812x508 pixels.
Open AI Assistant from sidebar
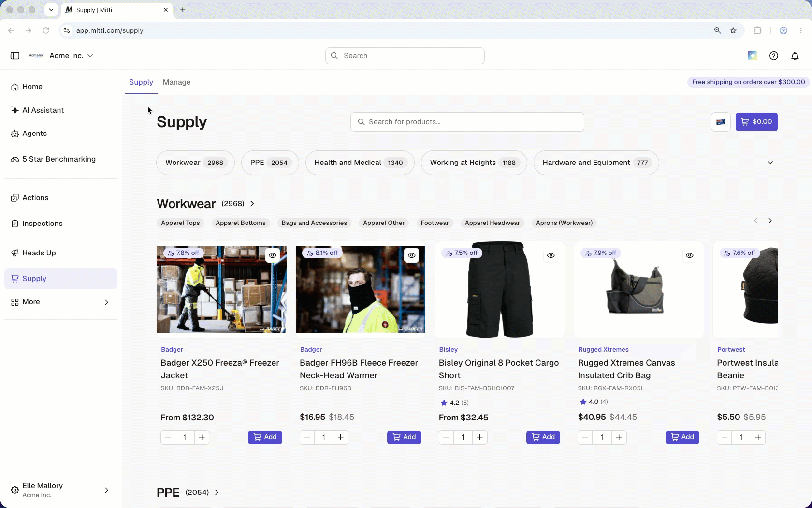pyautogui.click(x=61, y=110)
